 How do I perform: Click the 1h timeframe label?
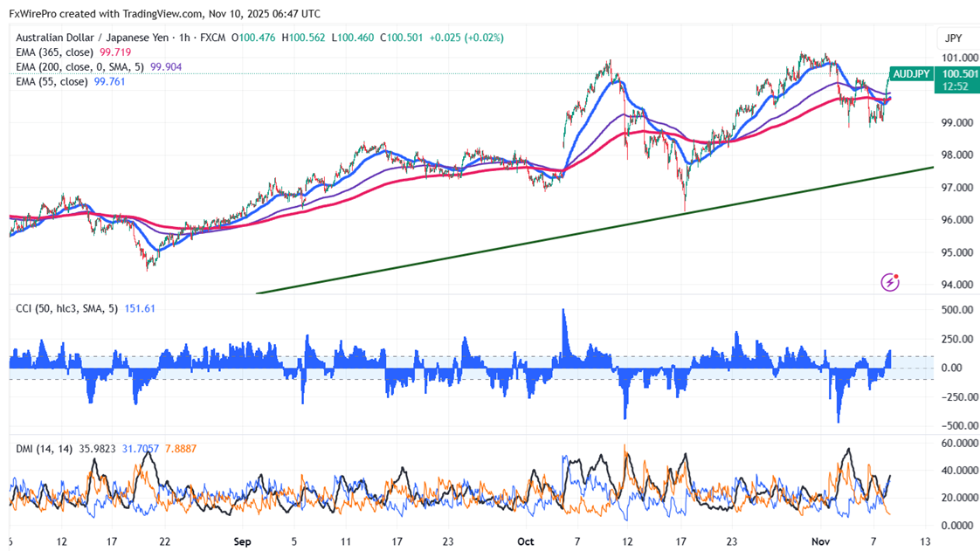pyautogui.click(x=184, y=38)
